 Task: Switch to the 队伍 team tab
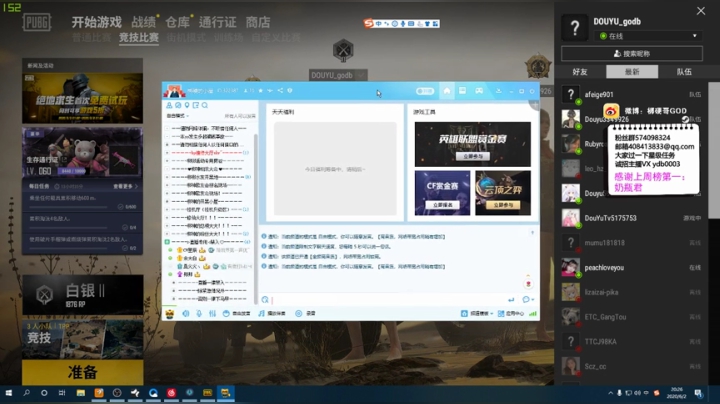click(x=684, y=72)
